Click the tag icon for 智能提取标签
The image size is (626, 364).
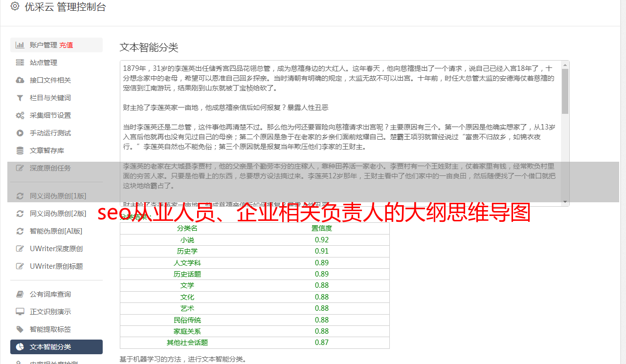point(20,329)
